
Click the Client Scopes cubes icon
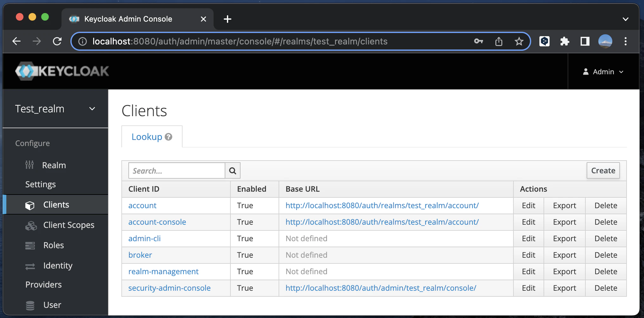tap(31, 226)
